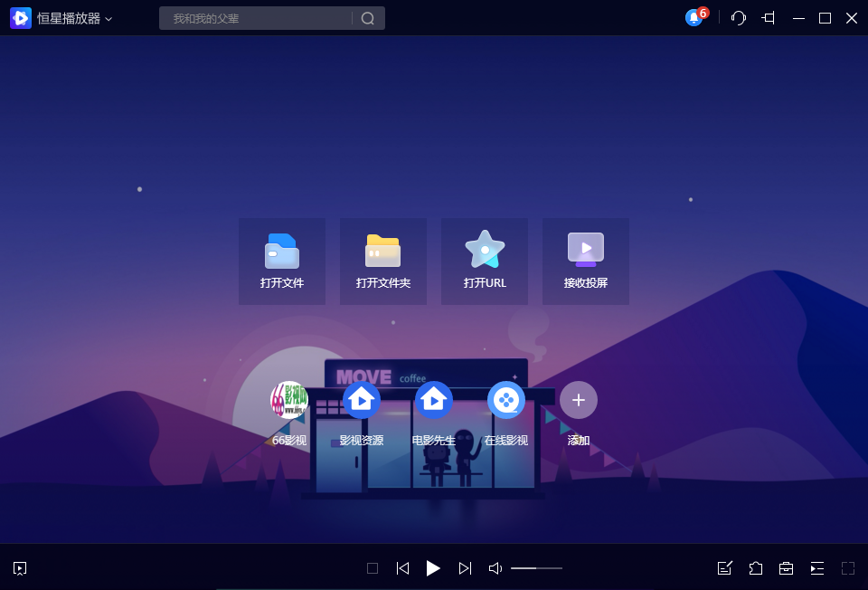Screen dimensions: 868x590
Task: Add a new shortcut with the 添加 plus button
Action: [579, 400]
